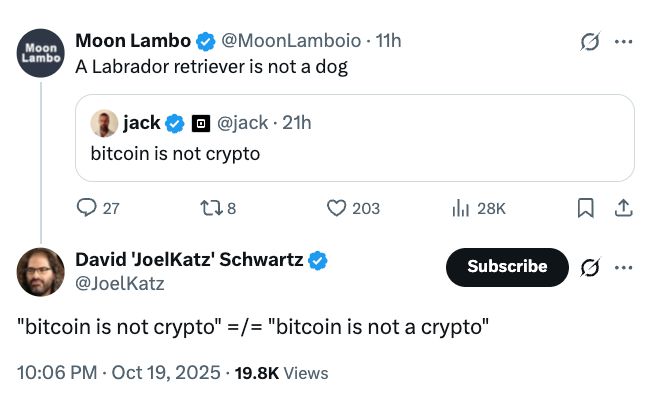Open Moon Lambo's profile avatar

40,53
